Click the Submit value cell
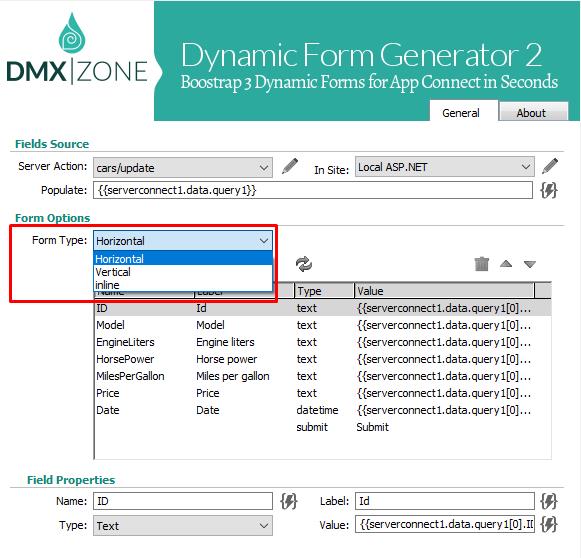This screenshot has width=581, height=558. coord(372,427)
